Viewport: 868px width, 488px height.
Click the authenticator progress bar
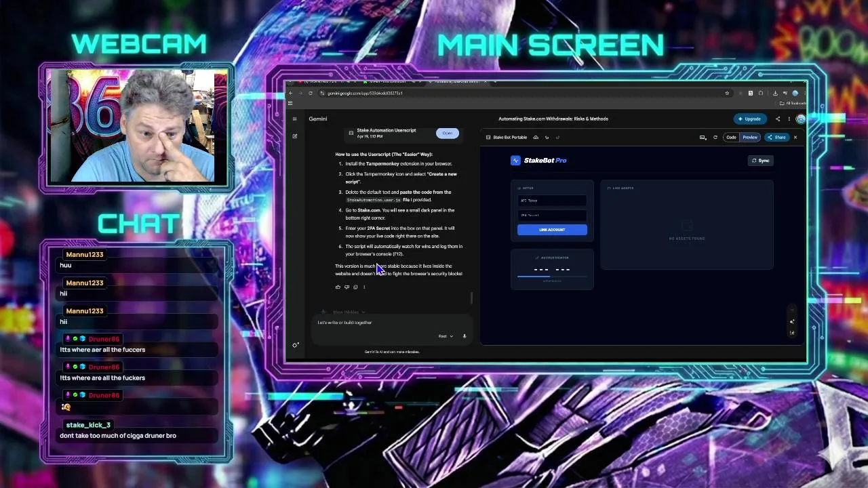[552, 277]
